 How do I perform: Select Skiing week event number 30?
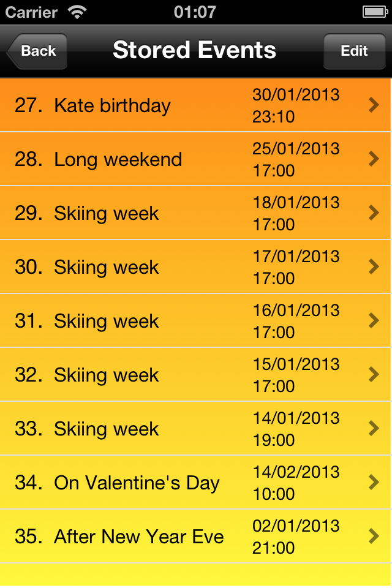[195, 266]
